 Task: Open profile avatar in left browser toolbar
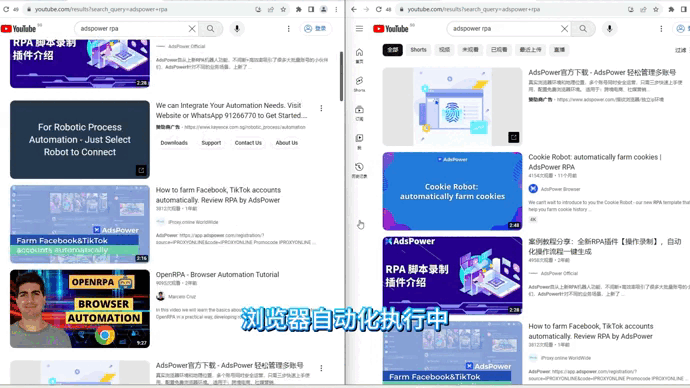pyautogui.click(x=323, y=9)
